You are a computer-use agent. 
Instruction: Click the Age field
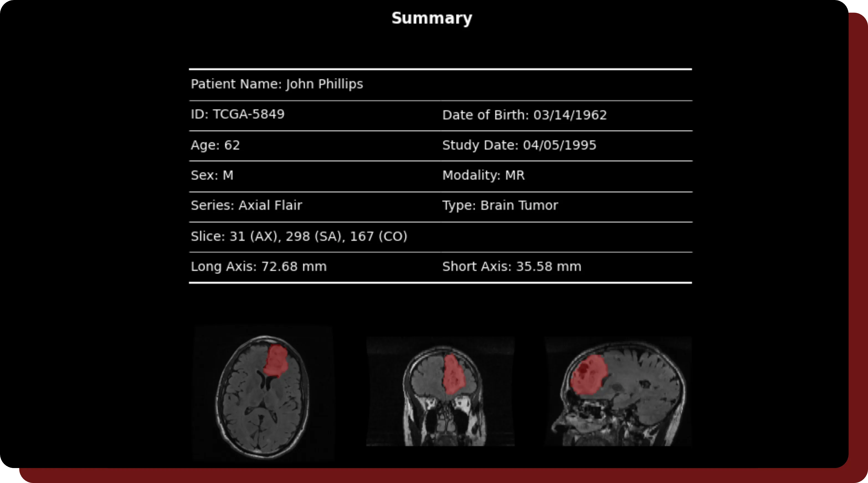point(215,145)
